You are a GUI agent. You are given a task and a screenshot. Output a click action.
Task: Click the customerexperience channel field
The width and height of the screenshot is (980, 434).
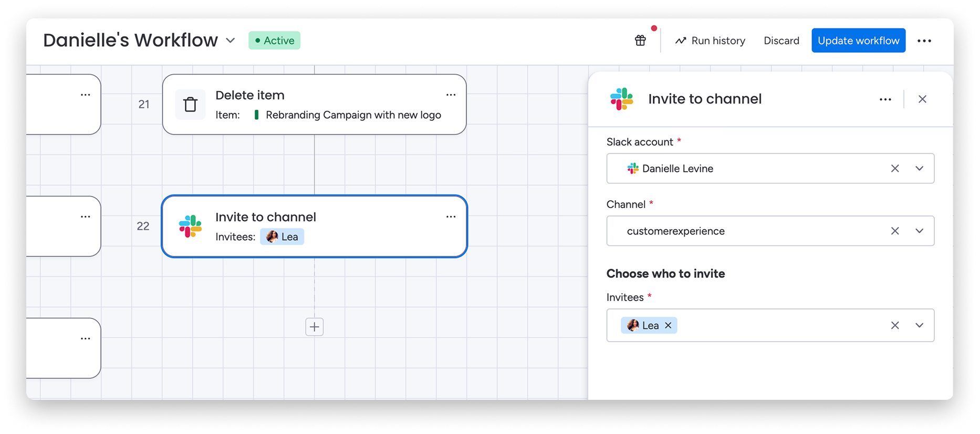(770, 231)
